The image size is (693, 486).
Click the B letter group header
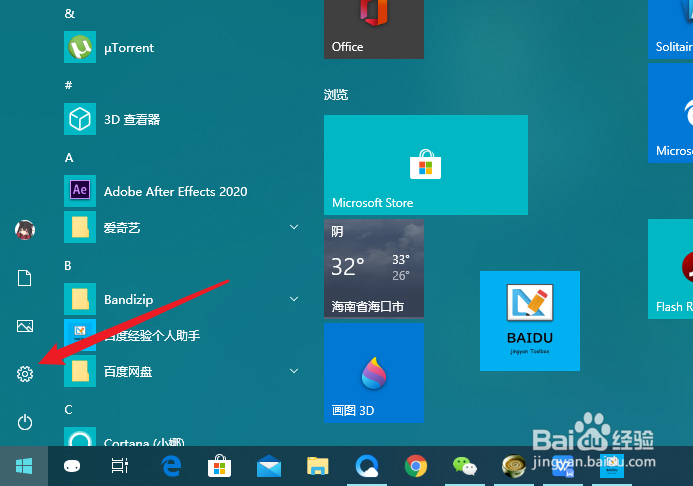tap(68, 265)
